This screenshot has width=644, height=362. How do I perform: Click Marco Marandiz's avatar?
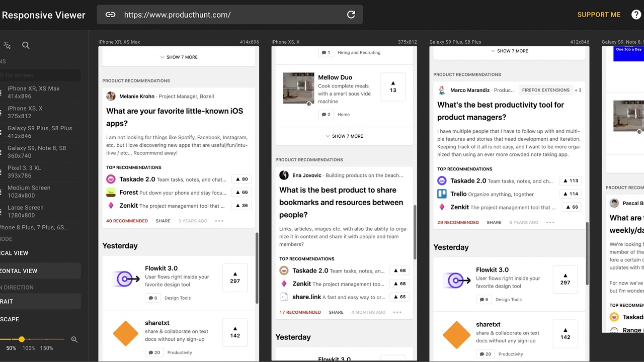[442, 90]
